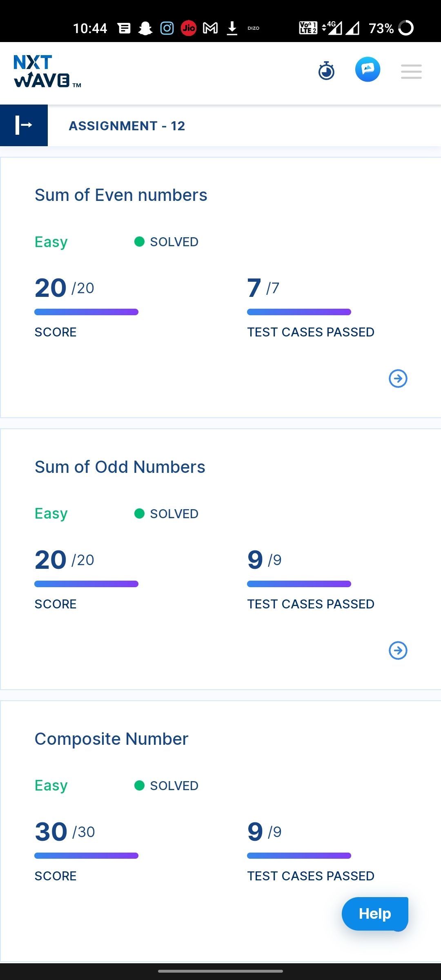Screen dimensions: 441x980
Task: Click the NxtWave logo
Action: click(x=47, y=71)
